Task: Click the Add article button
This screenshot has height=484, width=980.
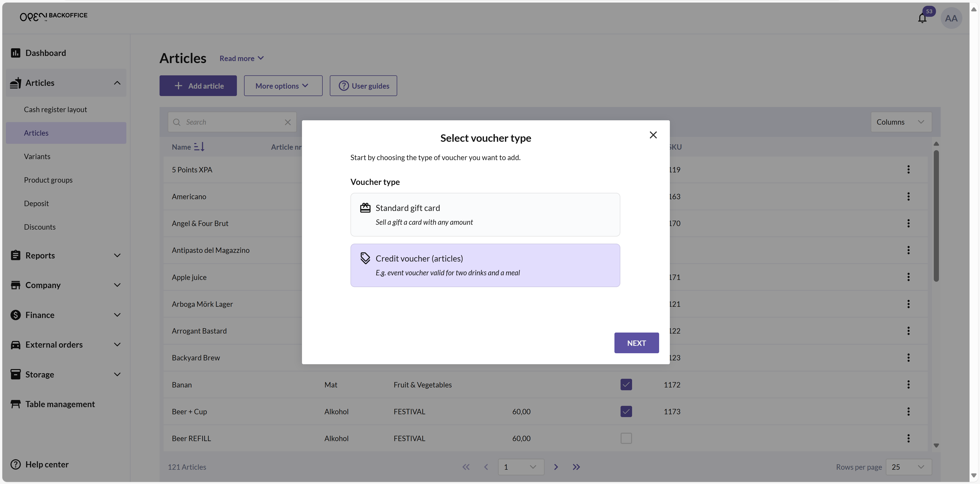Action: [x=198, y=86]
